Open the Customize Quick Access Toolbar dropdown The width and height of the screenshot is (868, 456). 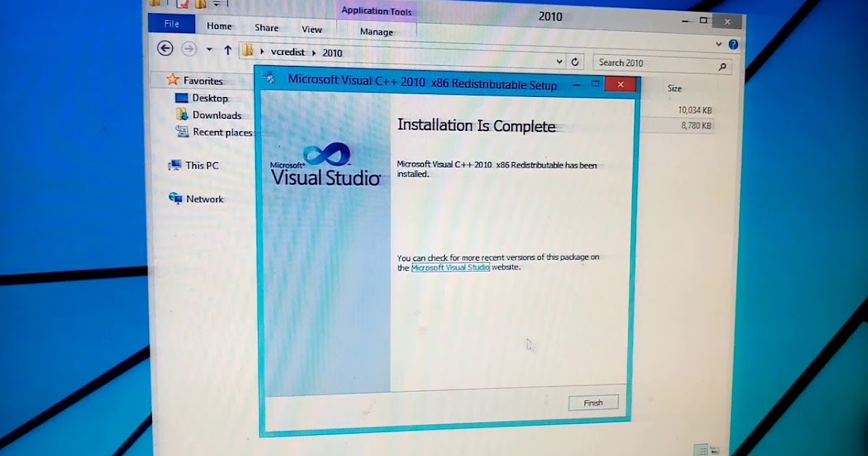click(216, 4)
